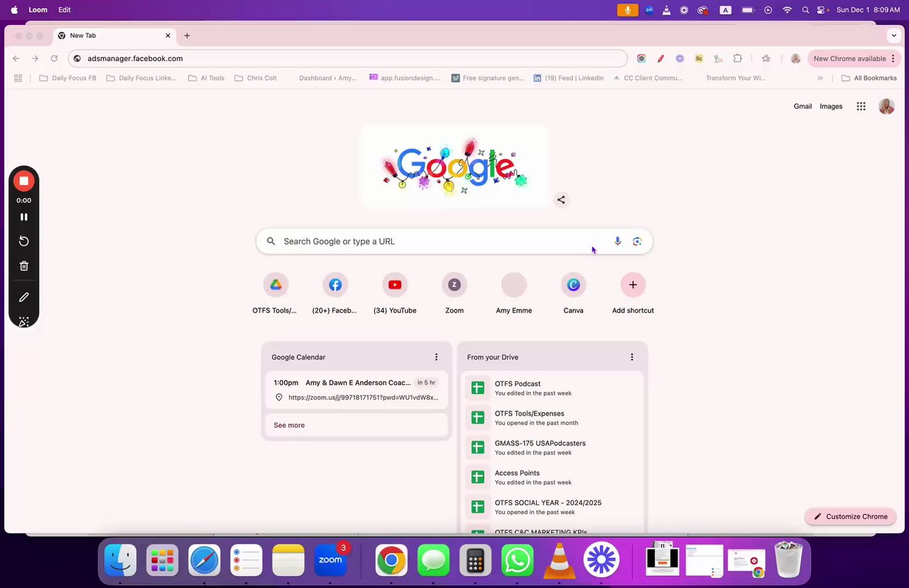The image size is (909, 588).
Task: Click the red pencil extension icon
Action: tap(660, 58)
